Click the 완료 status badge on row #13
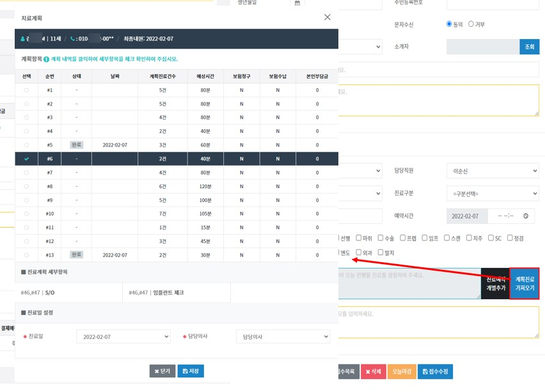Image resolution: width=545 pixels, height=392 pixels. (76, 255)
